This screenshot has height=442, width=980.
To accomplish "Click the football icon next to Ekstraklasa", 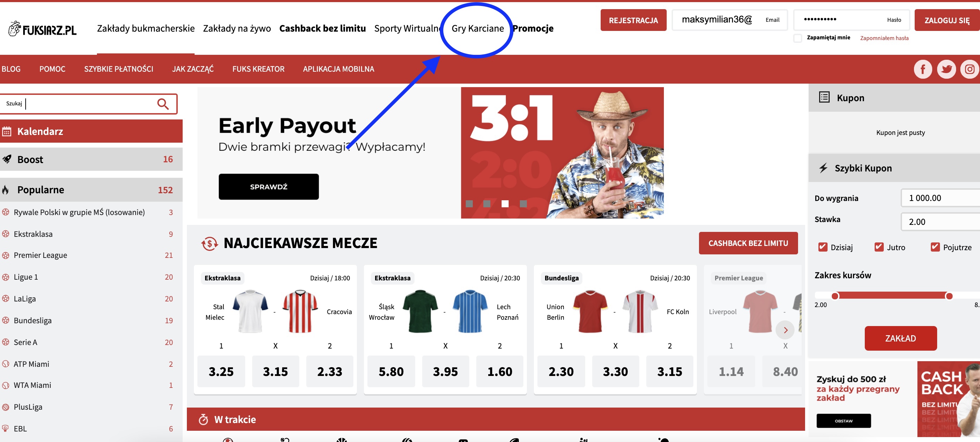I will click(x=6, y=234).
